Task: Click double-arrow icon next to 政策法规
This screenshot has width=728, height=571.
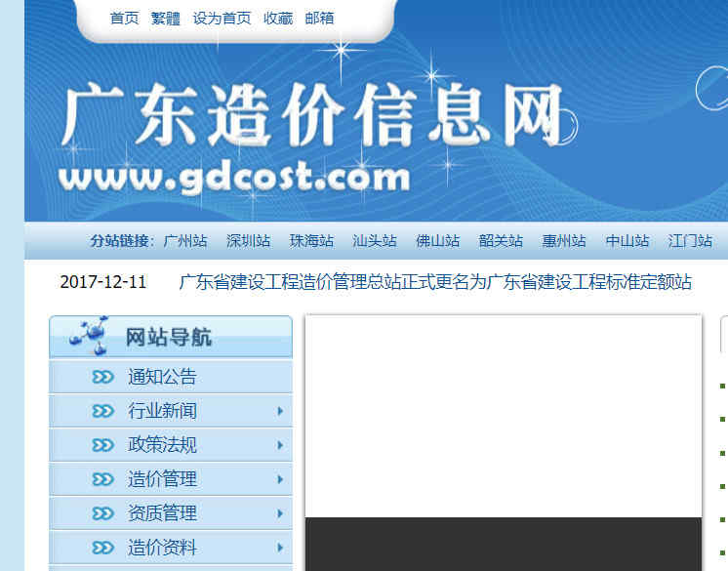Action: 102,445
